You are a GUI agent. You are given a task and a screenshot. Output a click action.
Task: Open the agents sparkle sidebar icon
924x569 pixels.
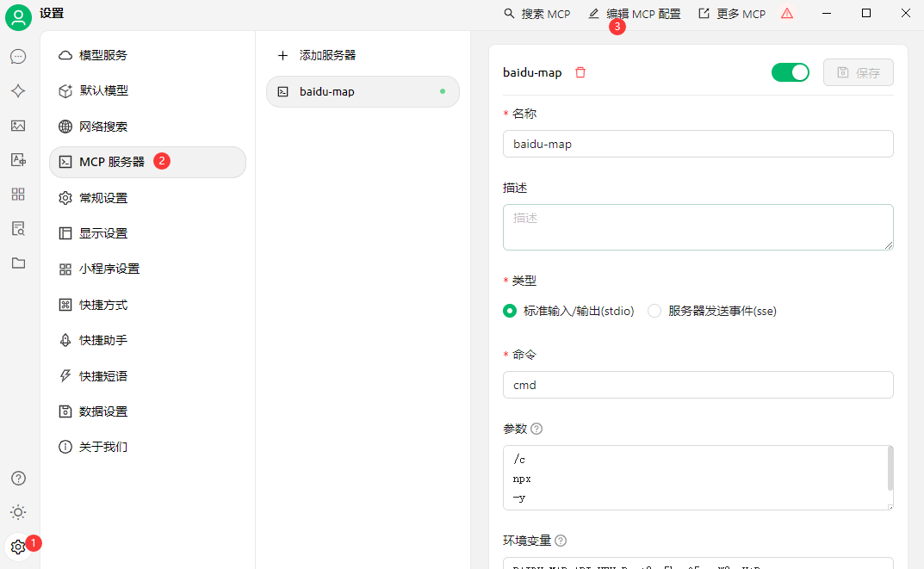tap(18, 90)
